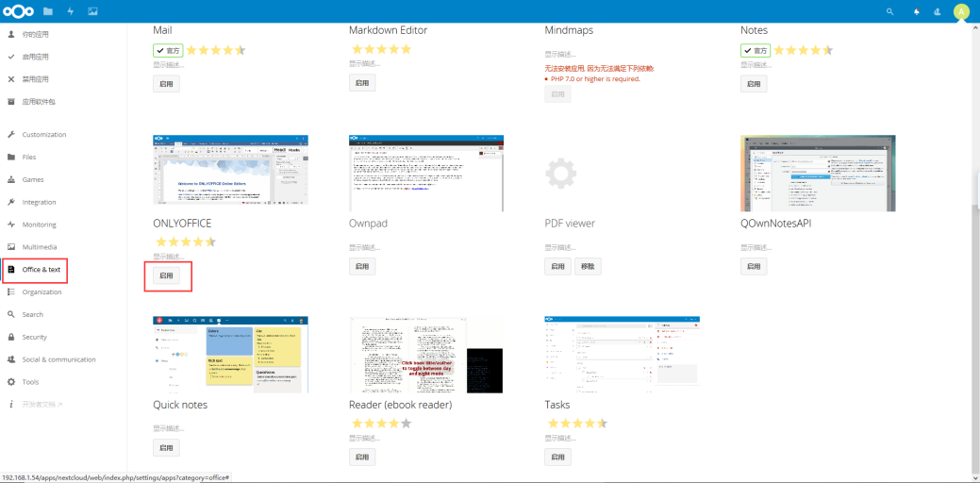Open the Nextcloud logo home

(18, 11)
